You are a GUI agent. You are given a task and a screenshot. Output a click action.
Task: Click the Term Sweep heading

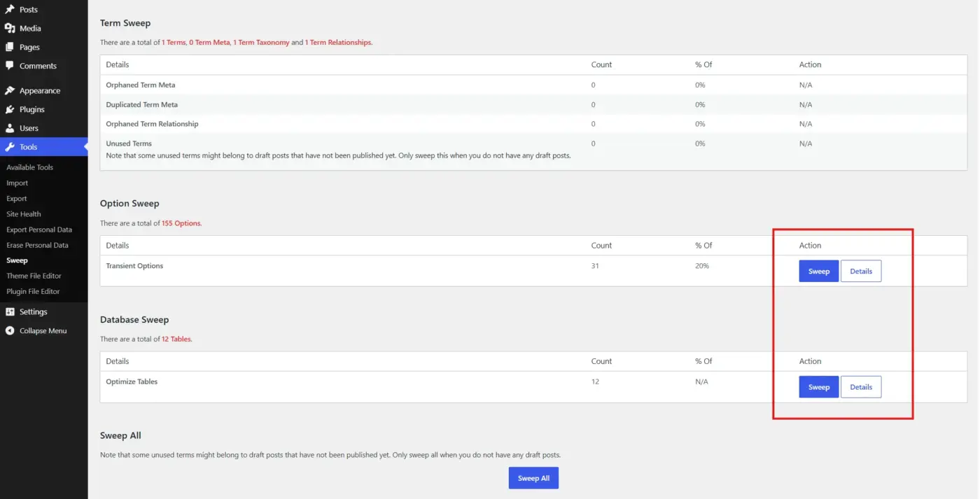[x=125, y=23]
